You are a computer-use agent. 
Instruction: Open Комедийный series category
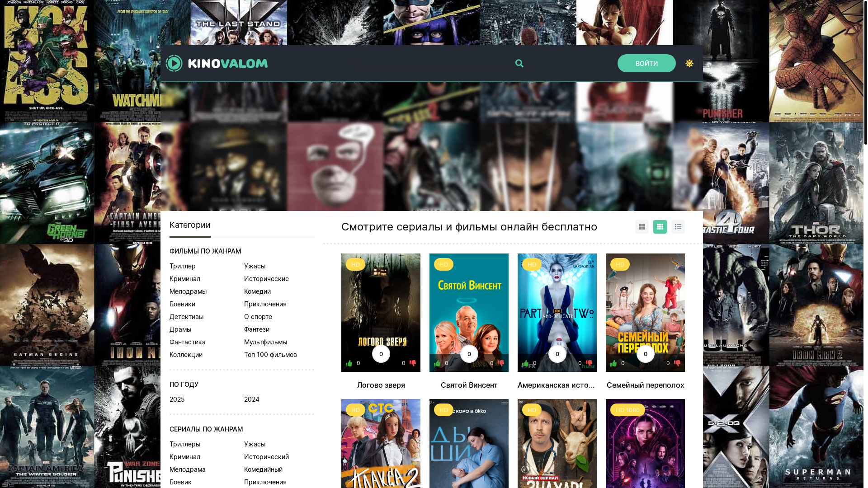coord(263,469)
